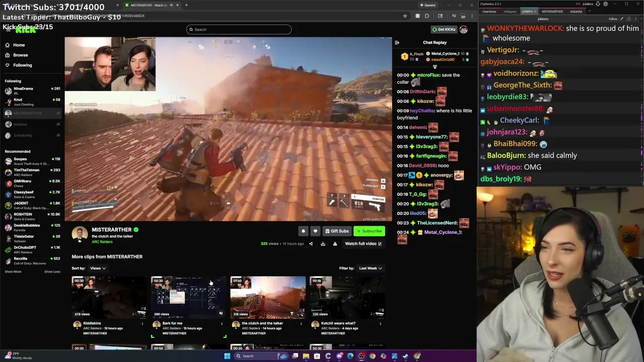This screenshot has width=644, height=362.
Task: Click the follow button in Chatterino header
Action: 613,19
